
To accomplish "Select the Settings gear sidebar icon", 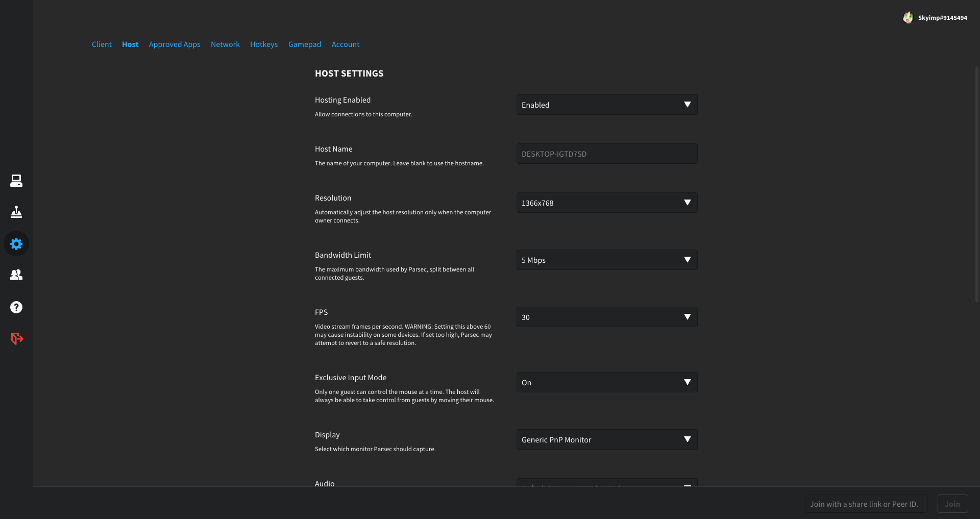I will coord(16,244).
